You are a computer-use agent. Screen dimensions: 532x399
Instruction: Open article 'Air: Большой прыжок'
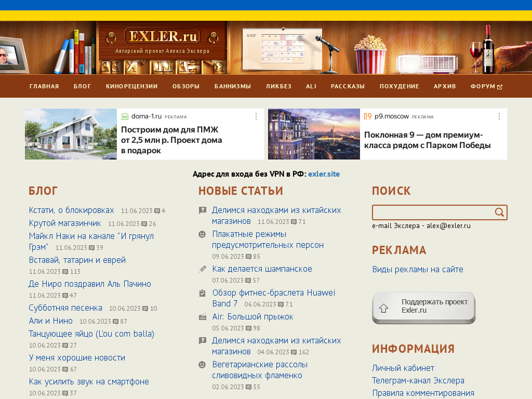point(252,317)
